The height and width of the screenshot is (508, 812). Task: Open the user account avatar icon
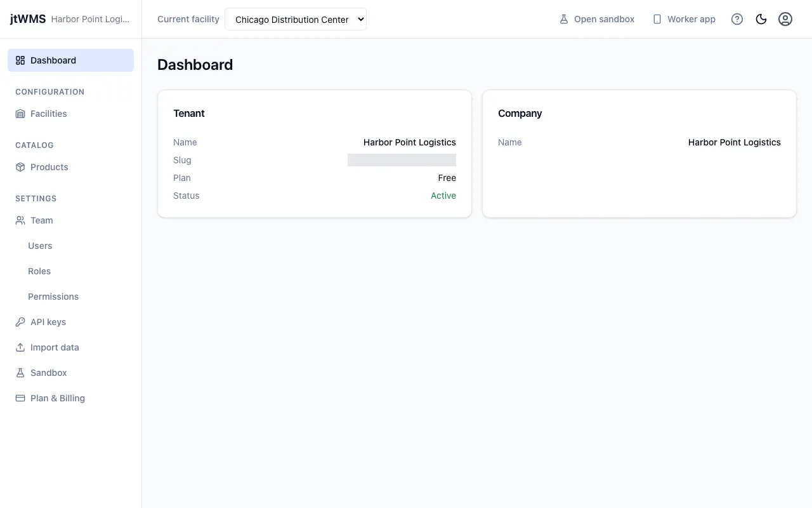click(x=785, y=19)
